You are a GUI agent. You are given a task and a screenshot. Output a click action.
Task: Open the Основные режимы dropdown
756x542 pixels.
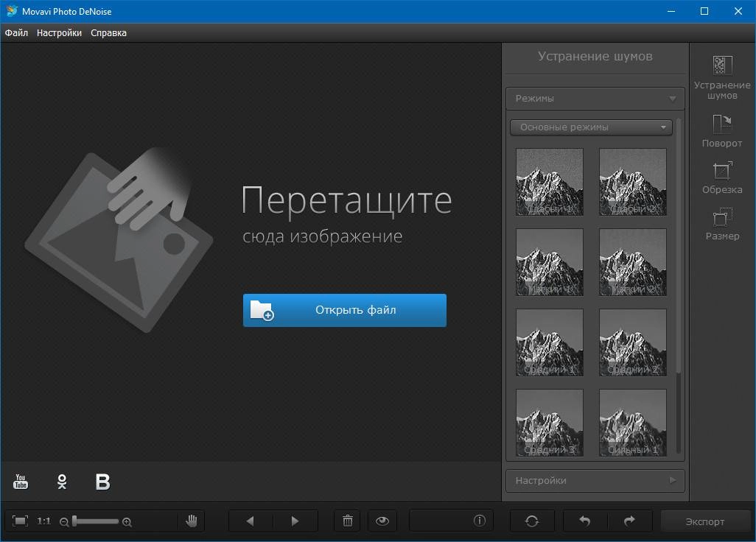coord(591,127)
